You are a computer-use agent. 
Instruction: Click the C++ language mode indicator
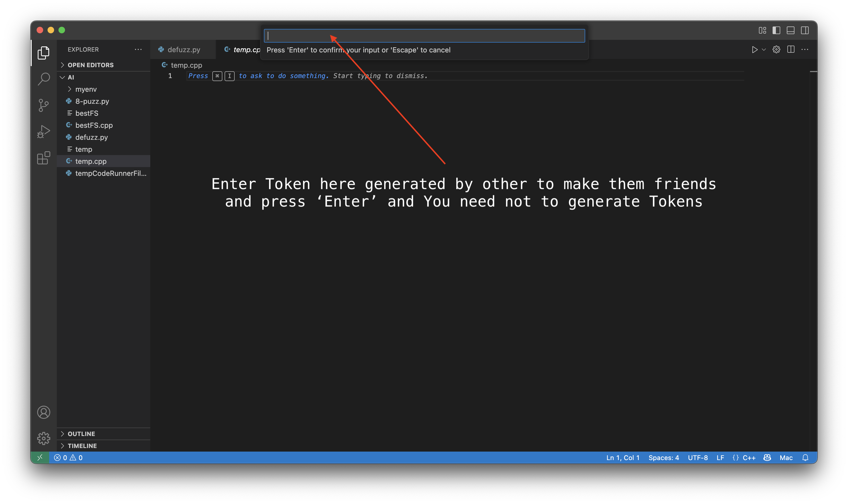[749, 458]
